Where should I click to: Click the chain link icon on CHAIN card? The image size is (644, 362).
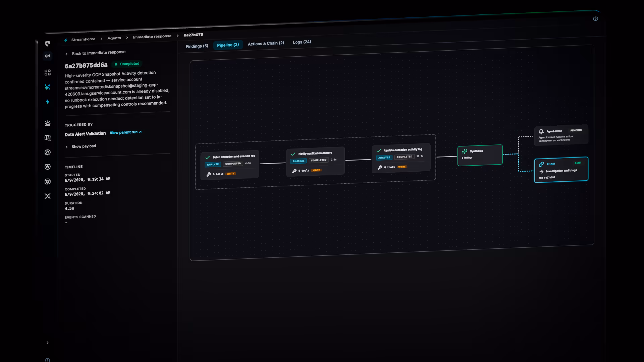pyautogui.click(x=541, y=164)
